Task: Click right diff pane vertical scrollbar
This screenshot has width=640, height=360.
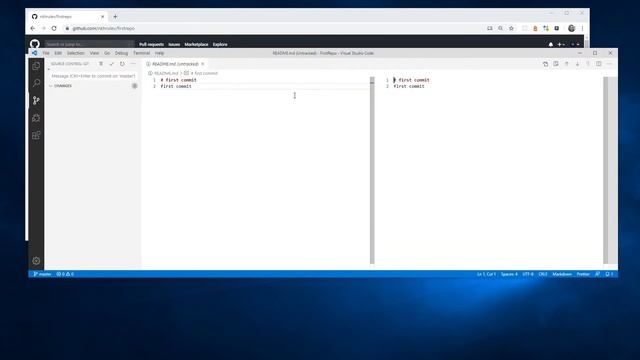Action: click(605, 171)
